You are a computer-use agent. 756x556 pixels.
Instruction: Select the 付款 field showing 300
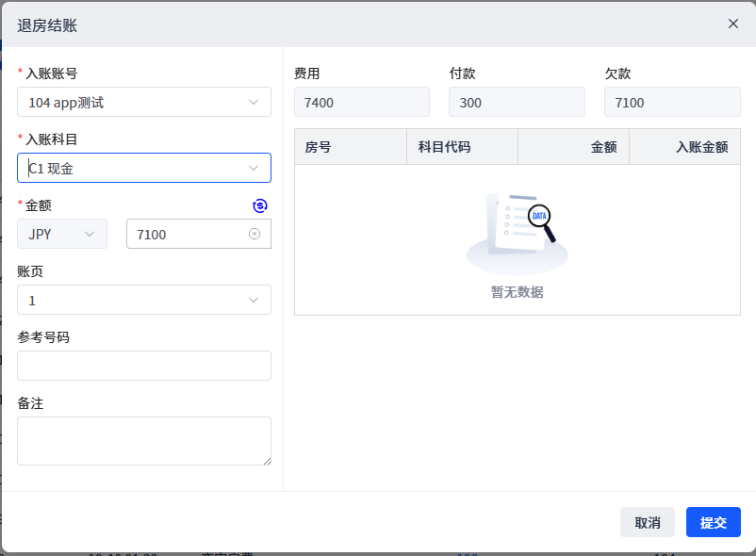pyautogui.click(x=517, y=102)
